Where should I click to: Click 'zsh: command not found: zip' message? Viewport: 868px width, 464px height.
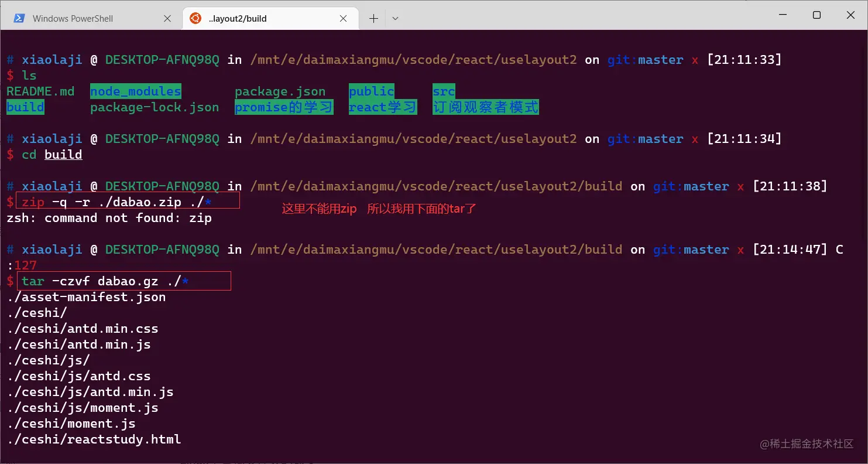click(x=109, y=218)
